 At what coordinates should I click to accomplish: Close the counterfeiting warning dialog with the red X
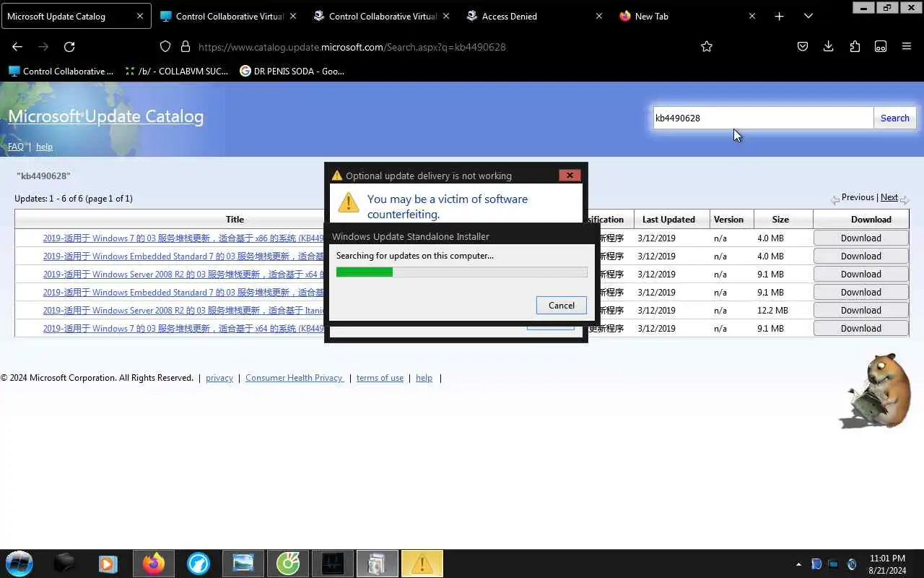(x=570, y=175)
